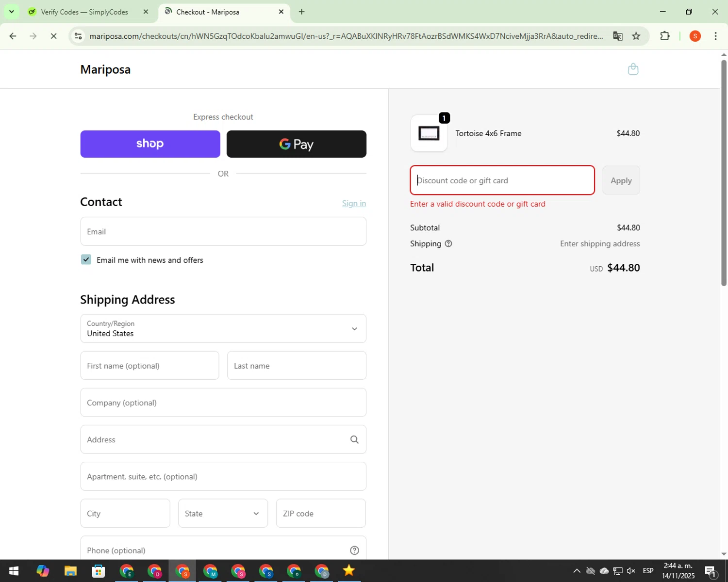
Task: Click the phone field help question icon
Action: (x=354, y=550)
